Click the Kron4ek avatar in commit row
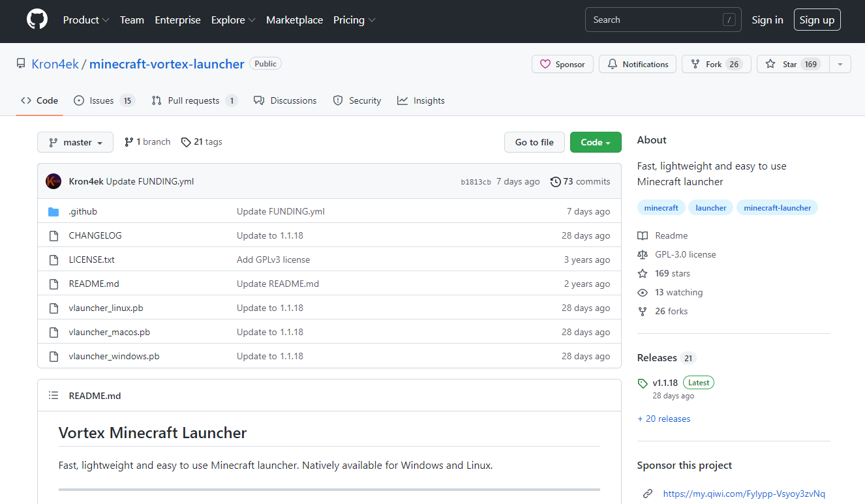Image resolution: width=865 pixels, height=504 pixels. pos(53,181)
